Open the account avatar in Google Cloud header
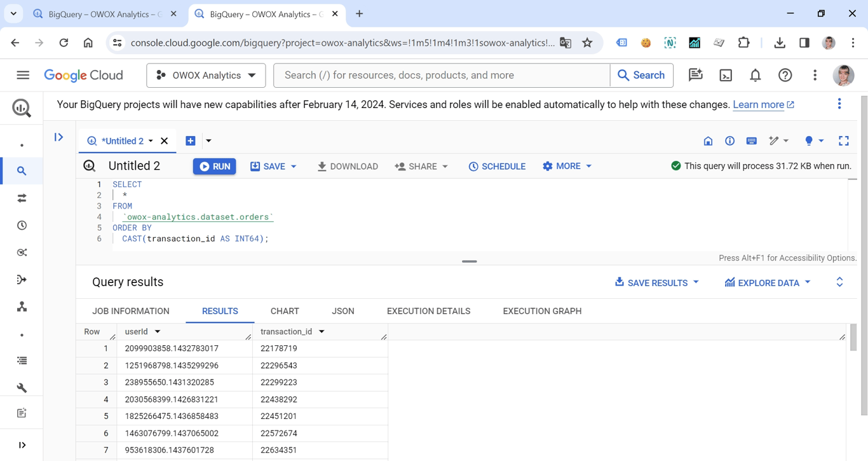 [x=844, y=75]
